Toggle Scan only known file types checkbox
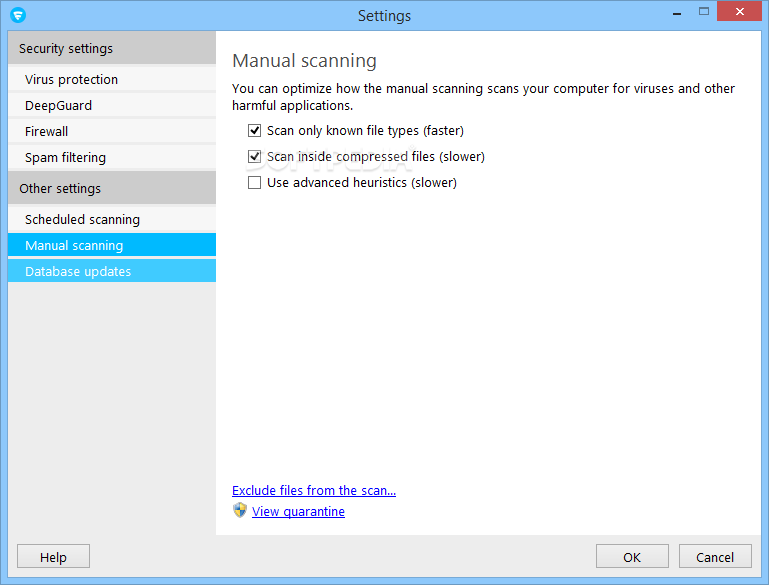769x585 pixels. [254, 130]
